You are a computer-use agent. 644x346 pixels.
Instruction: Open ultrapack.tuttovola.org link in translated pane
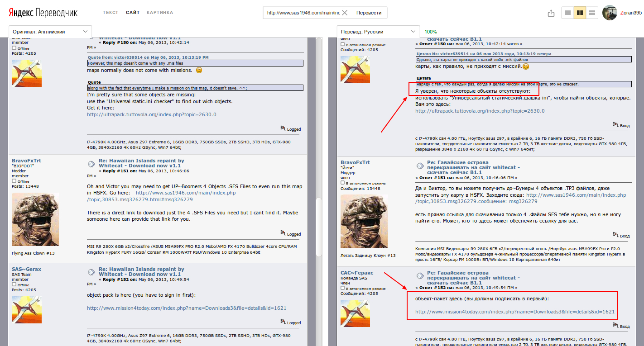[x=480, y=111]
